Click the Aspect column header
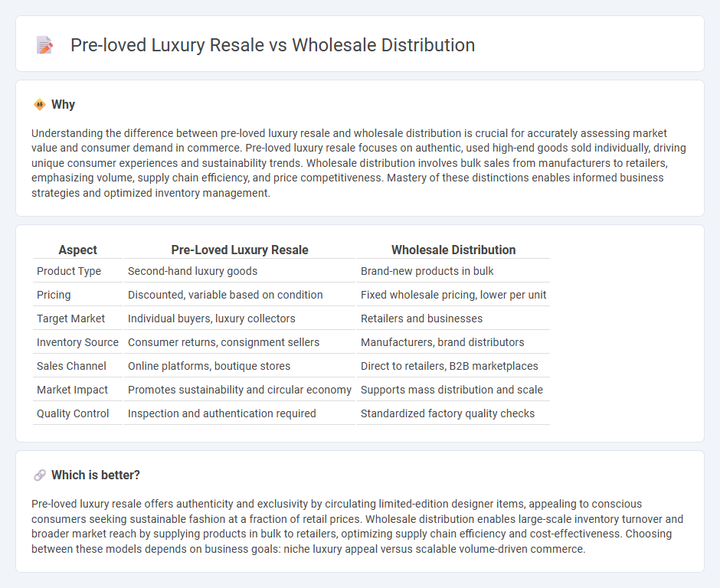The height and width of the screenshot is (588, 720). (x=77, y=250)
